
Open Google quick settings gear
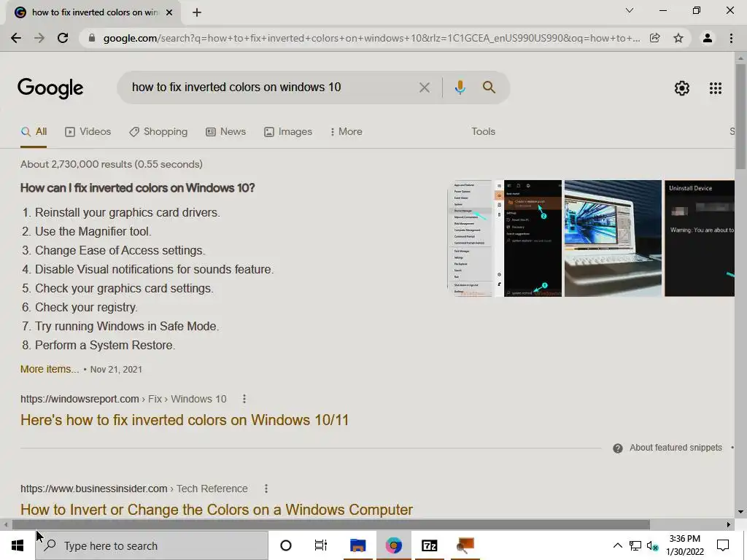682,88
